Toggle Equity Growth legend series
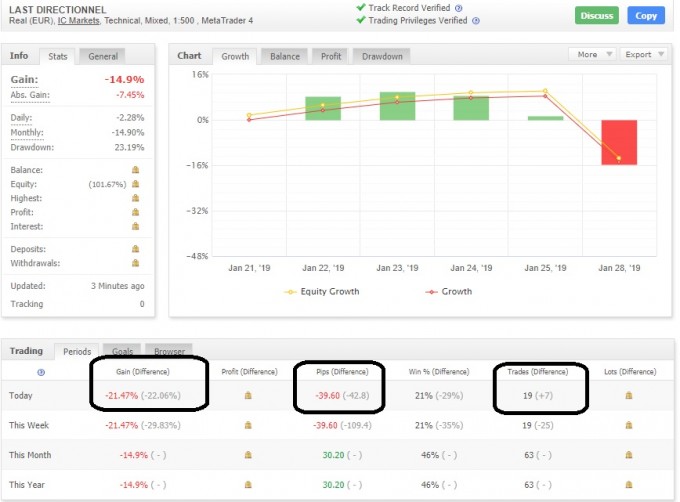The image size is (680, 502). (x=322, y=292)
